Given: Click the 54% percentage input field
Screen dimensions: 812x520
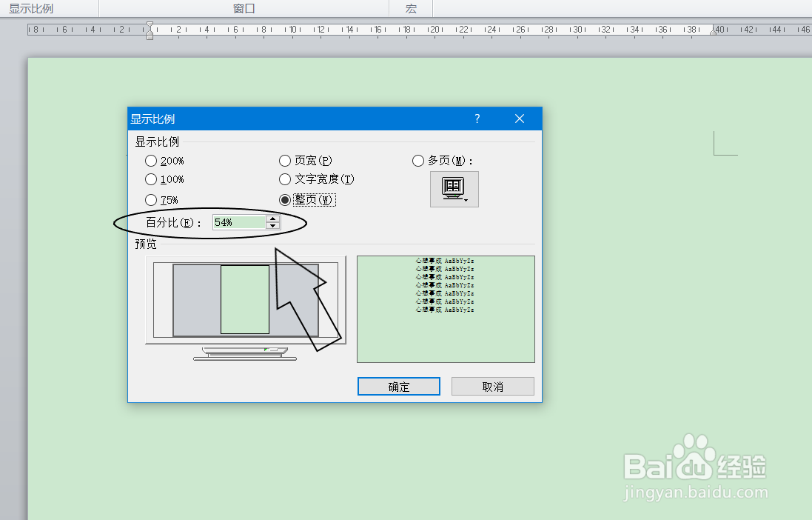Looking at the screenshot, I should [x=239, y=222].
